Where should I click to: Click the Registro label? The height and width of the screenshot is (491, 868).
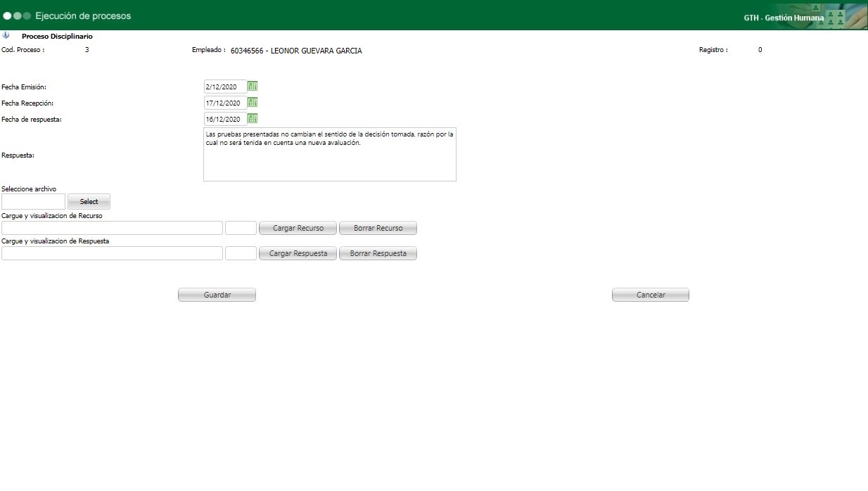[713, 50]
